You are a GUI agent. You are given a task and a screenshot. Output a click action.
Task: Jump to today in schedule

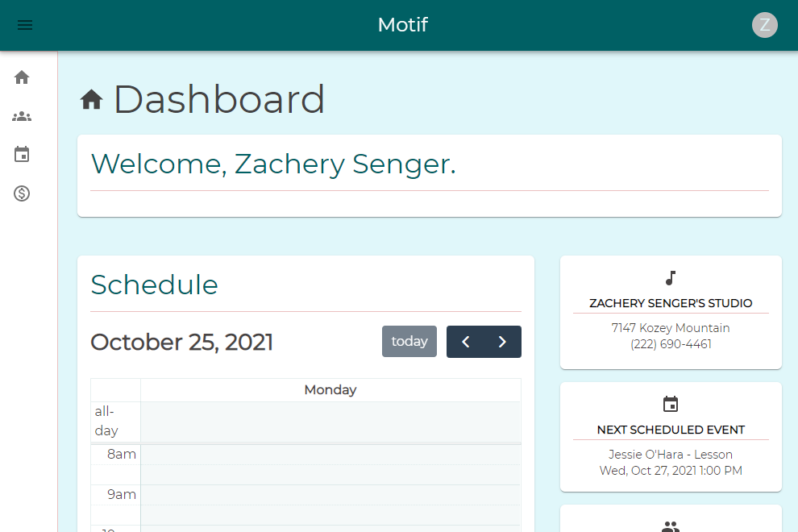pyautogui.click(x=409, y=342)
